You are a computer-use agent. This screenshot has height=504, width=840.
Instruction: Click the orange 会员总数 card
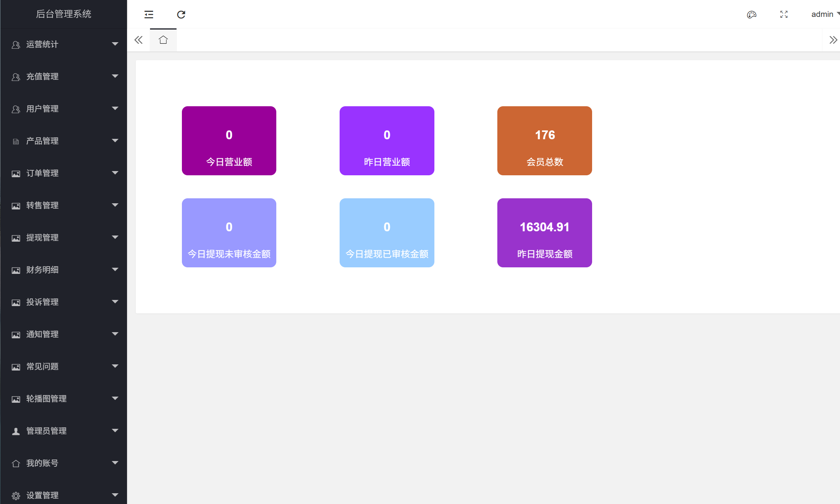[545, 141]
